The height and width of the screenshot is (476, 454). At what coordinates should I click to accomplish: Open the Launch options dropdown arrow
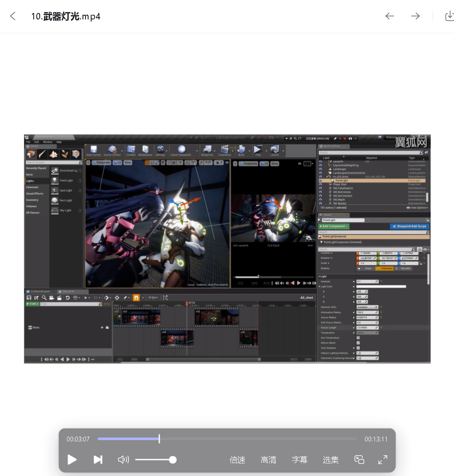point(283,151)
